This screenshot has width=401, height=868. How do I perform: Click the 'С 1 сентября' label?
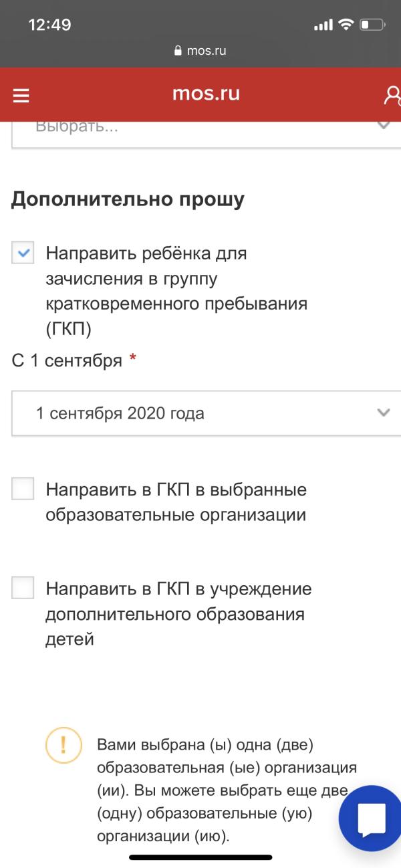click(x=67, y=359)
